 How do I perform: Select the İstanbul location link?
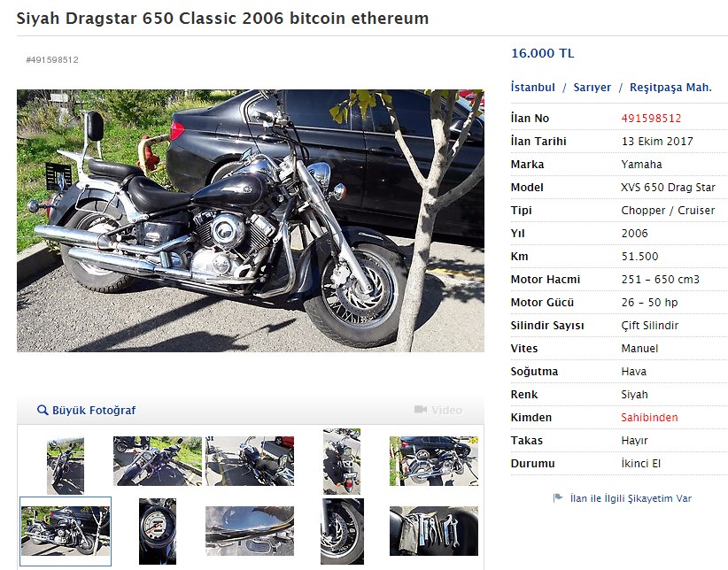532,88
